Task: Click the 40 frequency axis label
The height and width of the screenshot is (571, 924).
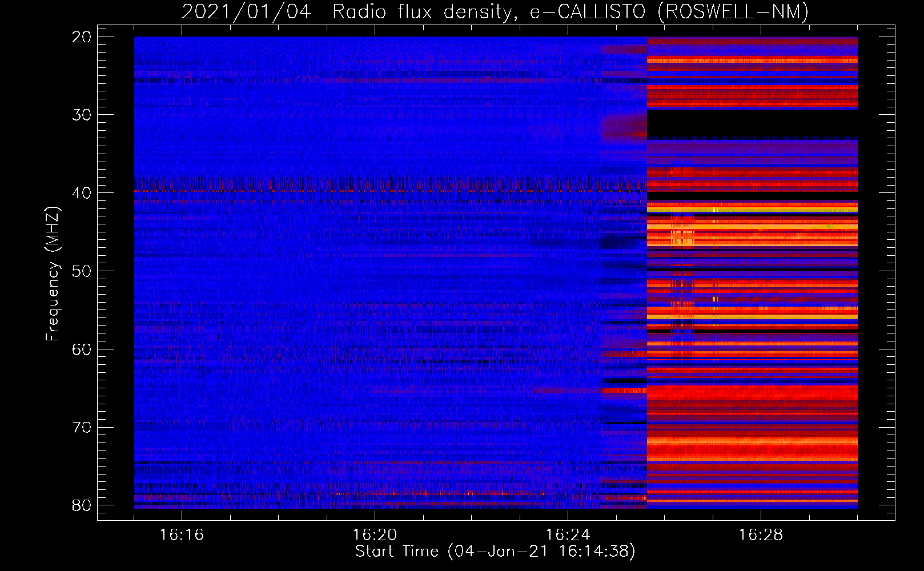Action: click(82, 193)
